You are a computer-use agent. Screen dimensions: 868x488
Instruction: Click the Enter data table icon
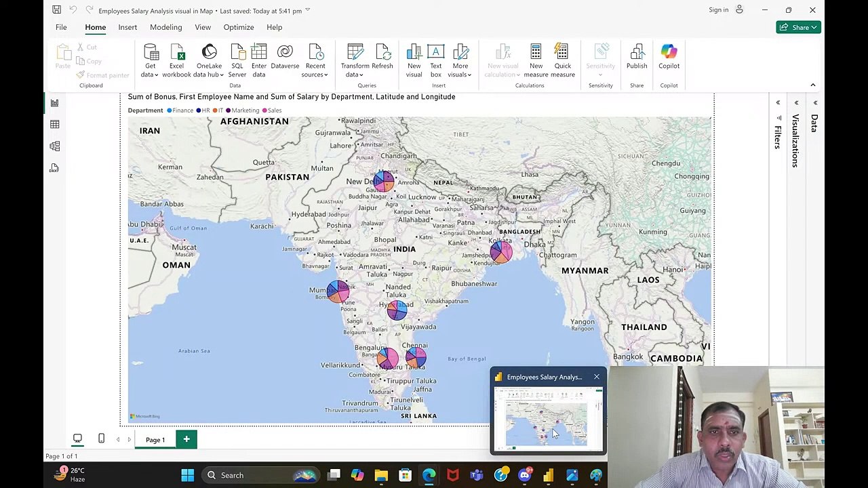[x=259, y=52]
